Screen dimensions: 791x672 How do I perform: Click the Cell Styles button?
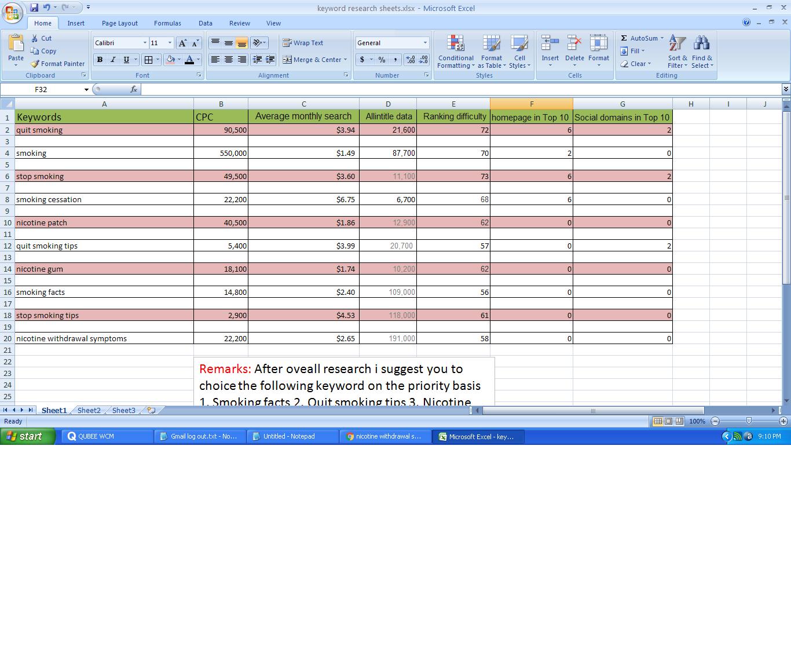[x=519, y=51]
